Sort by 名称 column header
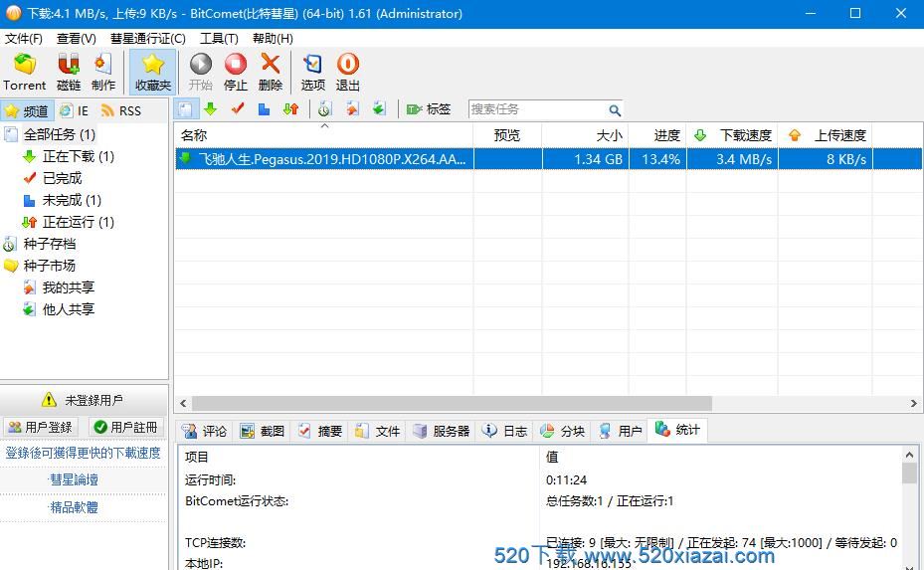The height and width of the screenshot is (570, 924). coord(323,135)
